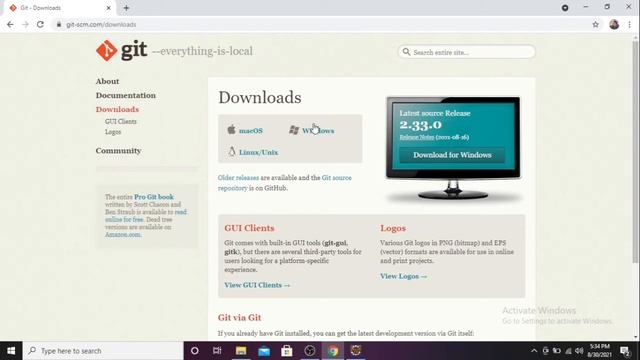Open the Community section
The height and width of the screenshot is (360, 640).
pyautogui.click(x=118, y=151)
